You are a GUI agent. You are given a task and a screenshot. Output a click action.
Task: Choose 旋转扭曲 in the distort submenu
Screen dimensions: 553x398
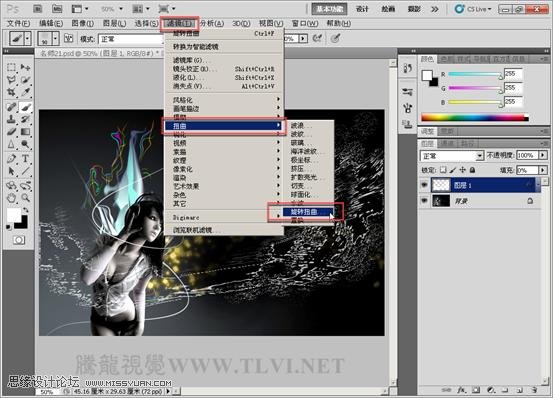pos(308,212)
